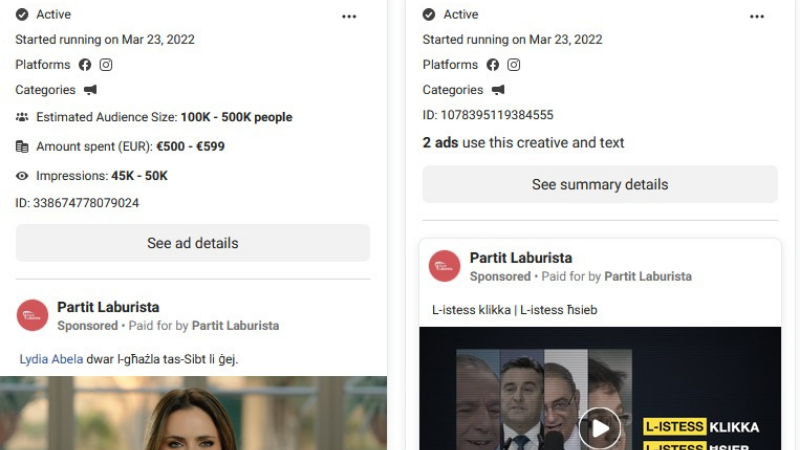Click the Active status checkmark in right ad
800x450 pixels.
point(429,15)
